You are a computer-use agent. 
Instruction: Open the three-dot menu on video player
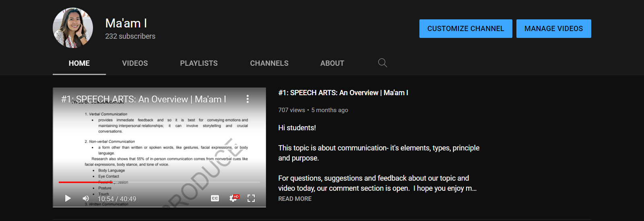tap(248, 99)
